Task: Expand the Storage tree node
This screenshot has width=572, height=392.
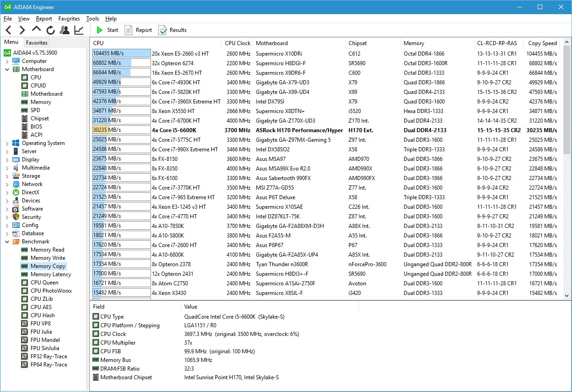Action: coord(7,176)
